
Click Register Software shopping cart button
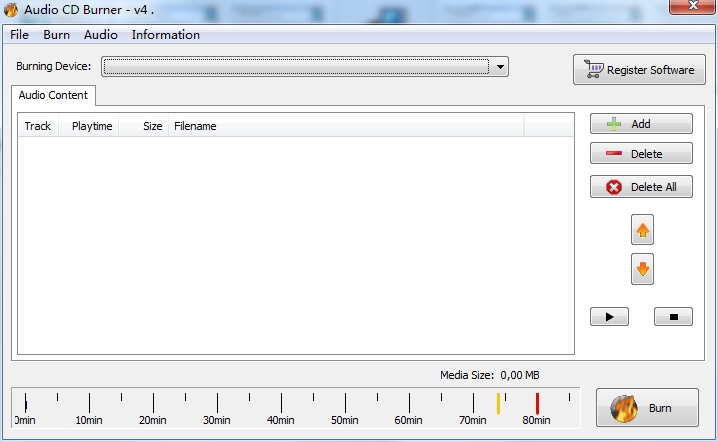[x=639, y=70]
